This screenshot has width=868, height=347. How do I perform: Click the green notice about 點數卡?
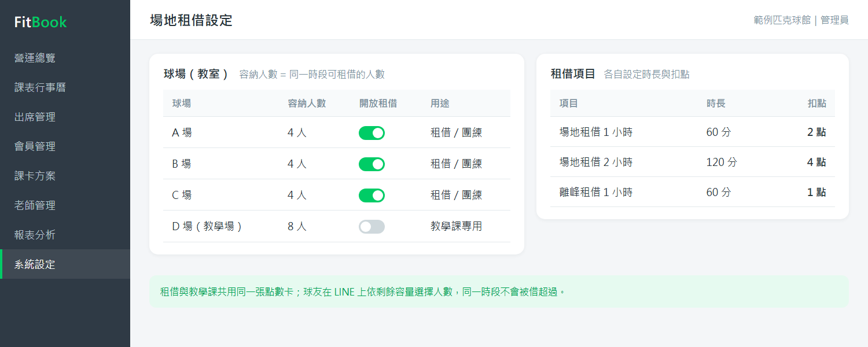499,291
